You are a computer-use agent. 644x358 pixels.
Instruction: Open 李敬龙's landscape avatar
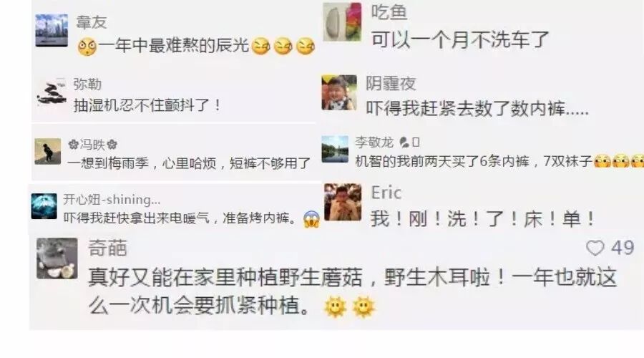(335, 149)
